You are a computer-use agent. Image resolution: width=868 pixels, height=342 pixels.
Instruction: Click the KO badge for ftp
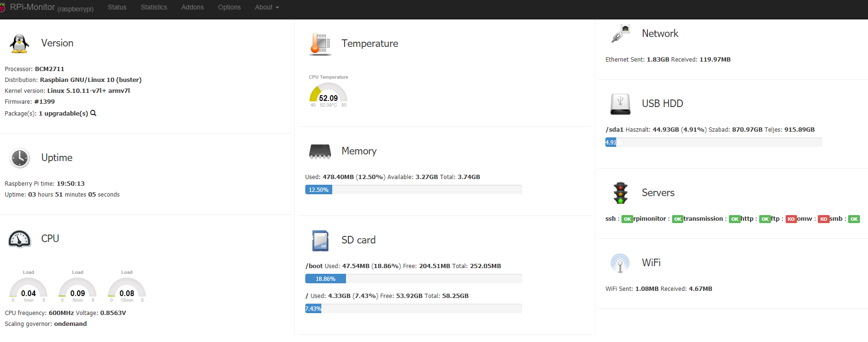791,219
